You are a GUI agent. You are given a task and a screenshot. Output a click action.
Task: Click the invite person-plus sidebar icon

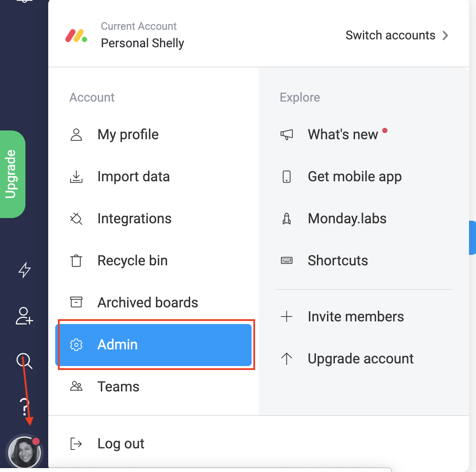[24, 316]
